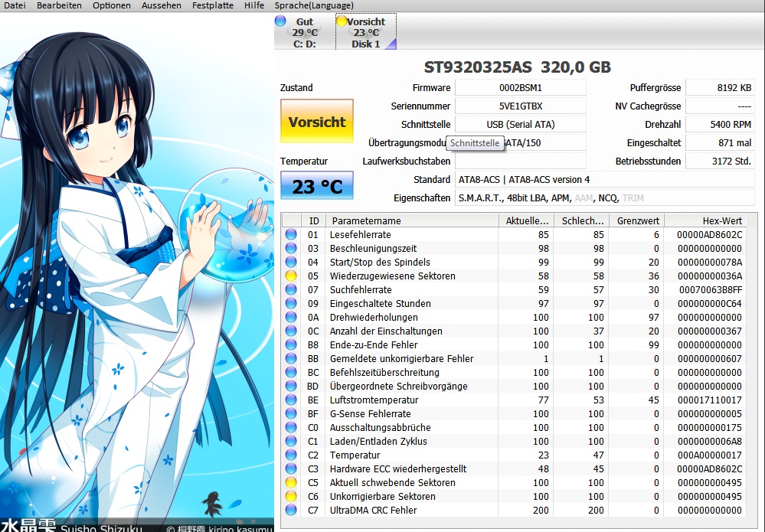Open the Bearbeiten menu
765x532 pixels.
(x=59, y=5)
